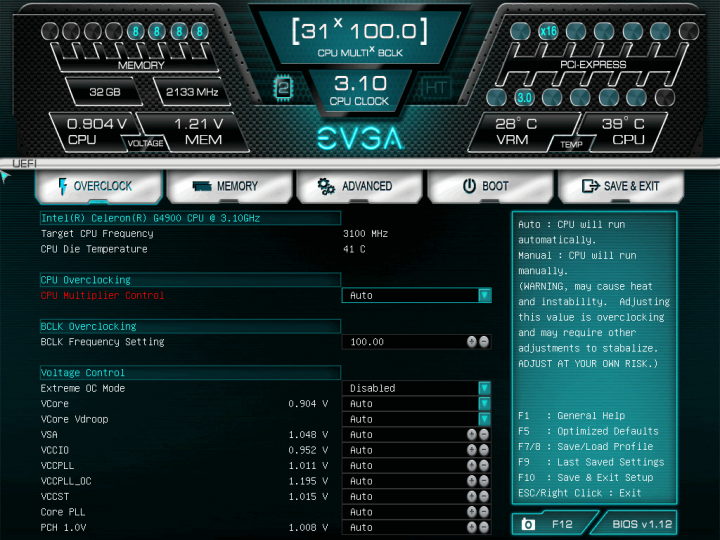Go to the BOOT tab
This screenshot has width=720, height=540.
tap(490, 186)
